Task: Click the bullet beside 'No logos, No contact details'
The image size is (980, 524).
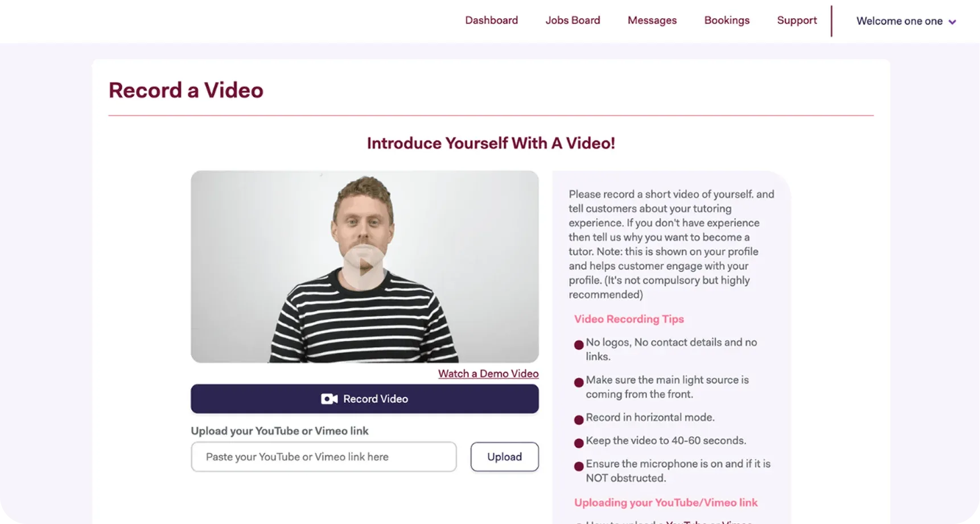Action: (579, 345)
